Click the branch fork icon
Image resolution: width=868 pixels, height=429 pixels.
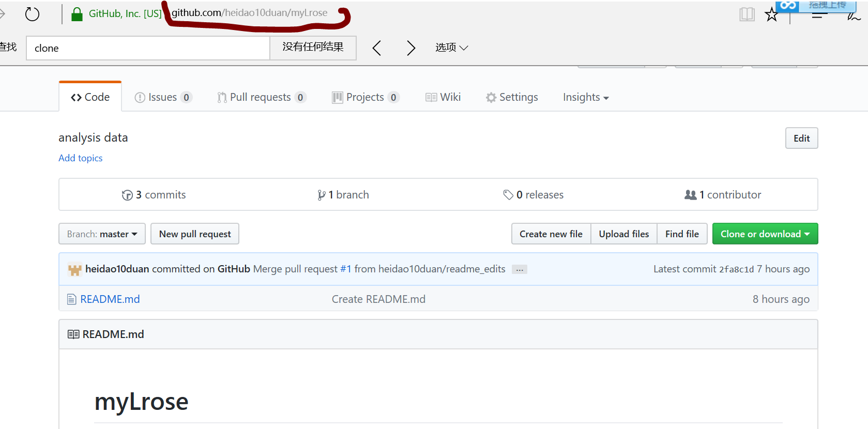tap(322, 195)
